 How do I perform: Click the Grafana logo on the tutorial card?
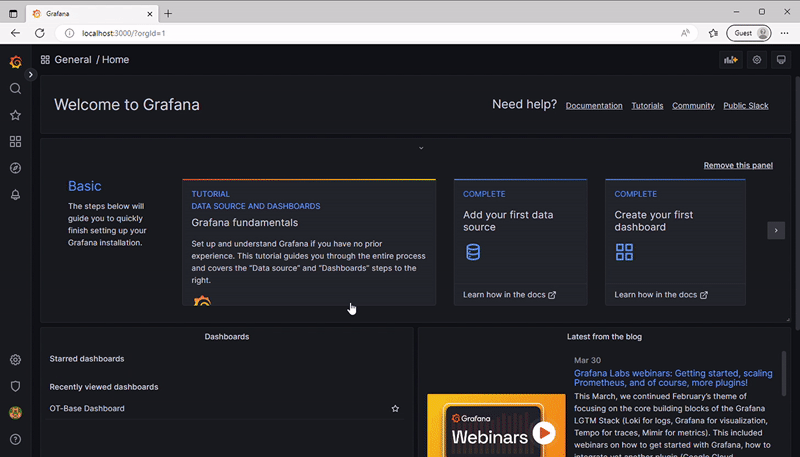(x=202, y=300)
